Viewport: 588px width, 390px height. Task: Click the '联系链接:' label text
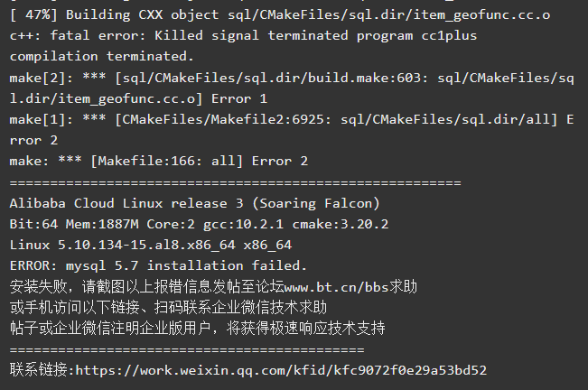[42, 370]
